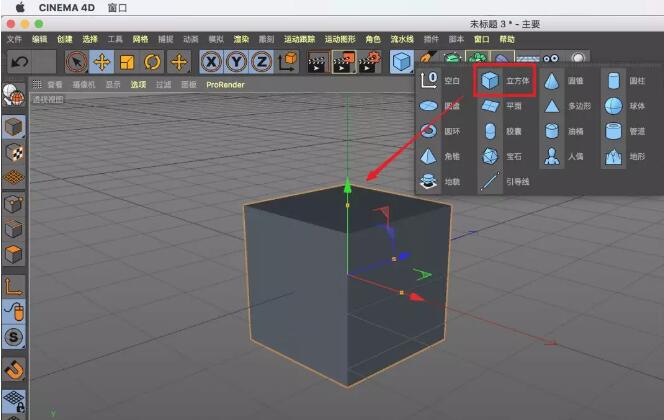The width and height of the screenshot is (664, 420).
Task: Expand the viewport 过滤 (Filter) menu
Action: point(163,85)
